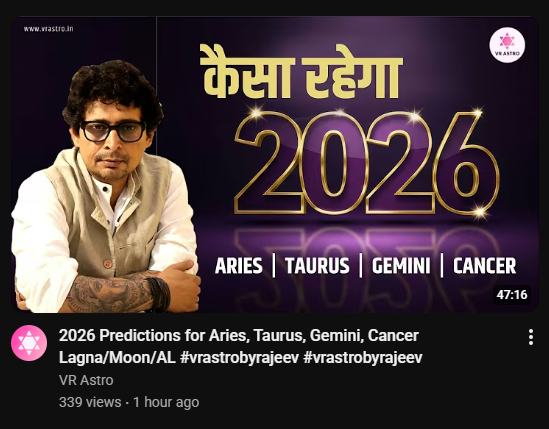Click the second #vrastrobyrajeev hashtag
Image resolution: width=549 pixels, height=429 pixels.
point(363,358)
